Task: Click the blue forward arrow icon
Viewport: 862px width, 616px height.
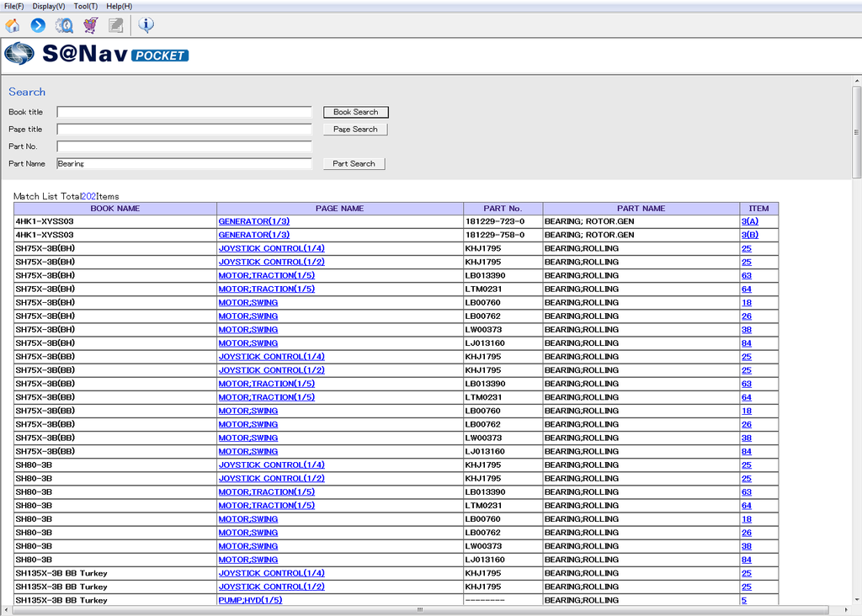Action: coord(38,25)
